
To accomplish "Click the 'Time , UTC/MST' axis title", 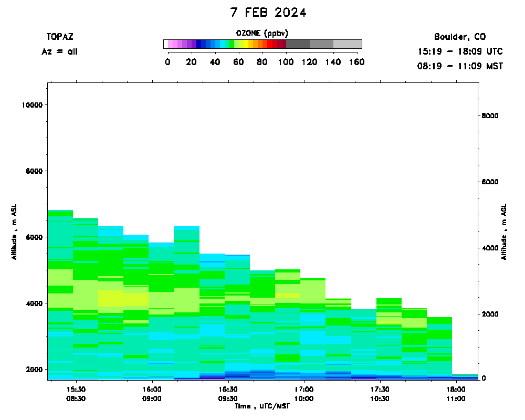I will click(262, 406).
